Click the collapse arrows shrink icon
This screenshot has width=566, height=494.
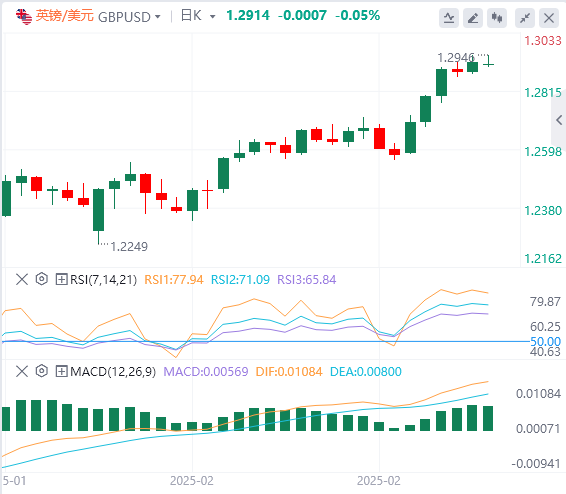(525, 18)
